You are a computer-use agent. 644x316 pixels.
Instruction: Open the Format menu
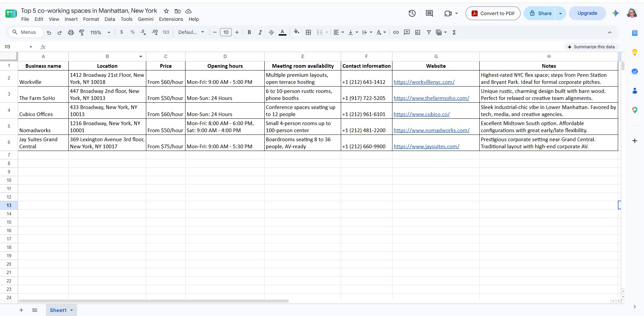[x=91, y=19]
